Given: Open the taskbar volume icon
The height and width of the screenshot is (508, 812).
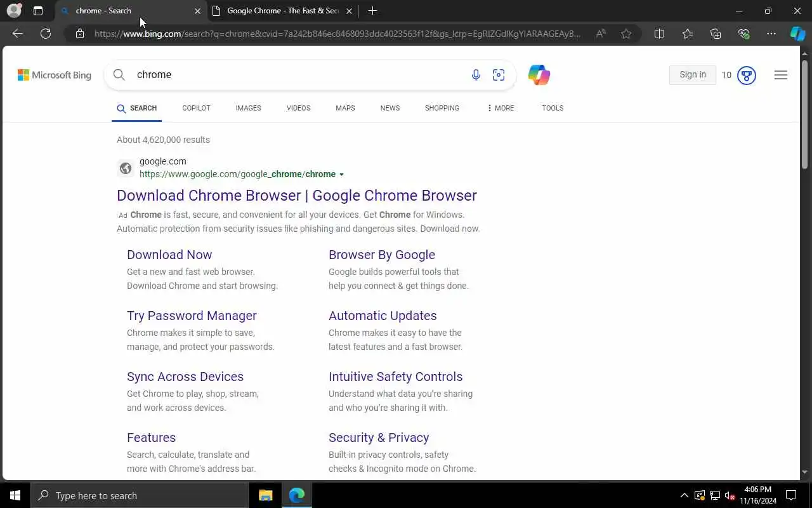Looking at the screenshot, I should click(730, 496).
